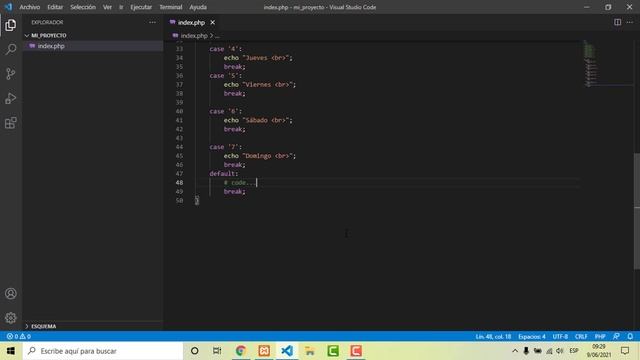
Task: Close the index.php editor tab
Action: point(213,22)
